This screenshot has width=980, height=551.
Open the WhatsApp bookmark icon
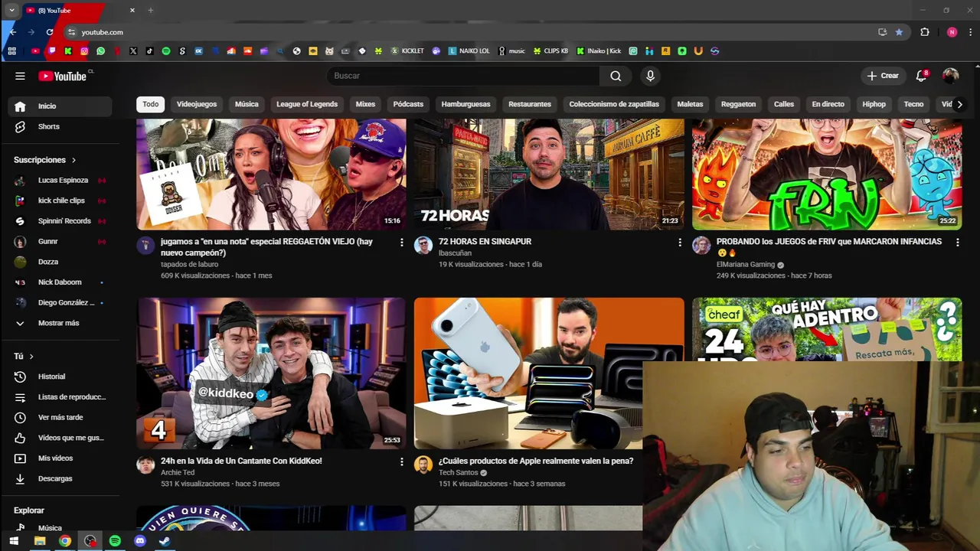(x=100, y=51)
